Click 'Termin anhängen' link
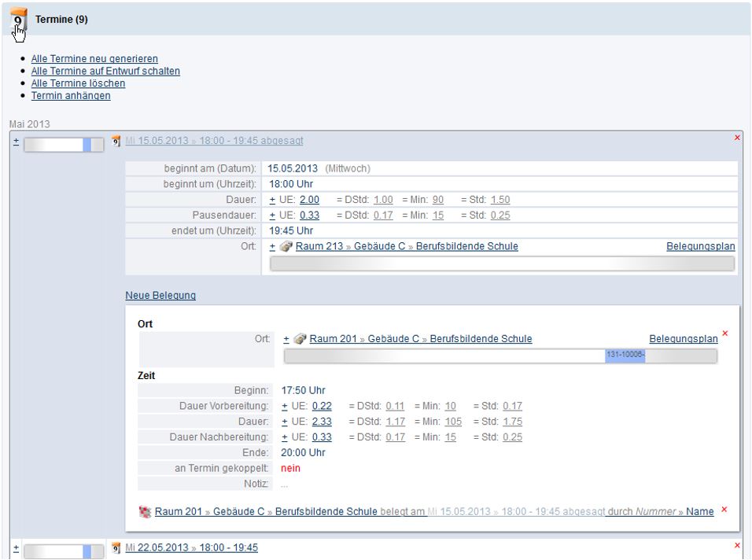 [71, 96]
